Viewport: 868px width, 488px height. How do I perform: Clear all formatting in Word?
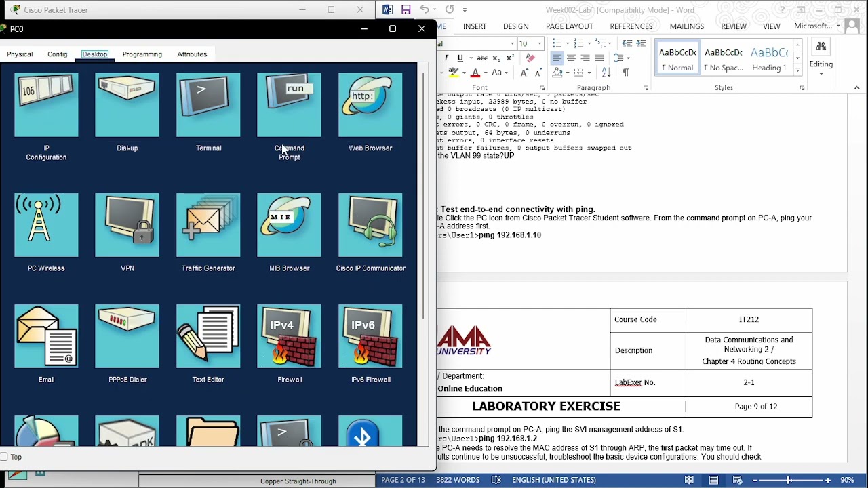(x=530, y=58)
